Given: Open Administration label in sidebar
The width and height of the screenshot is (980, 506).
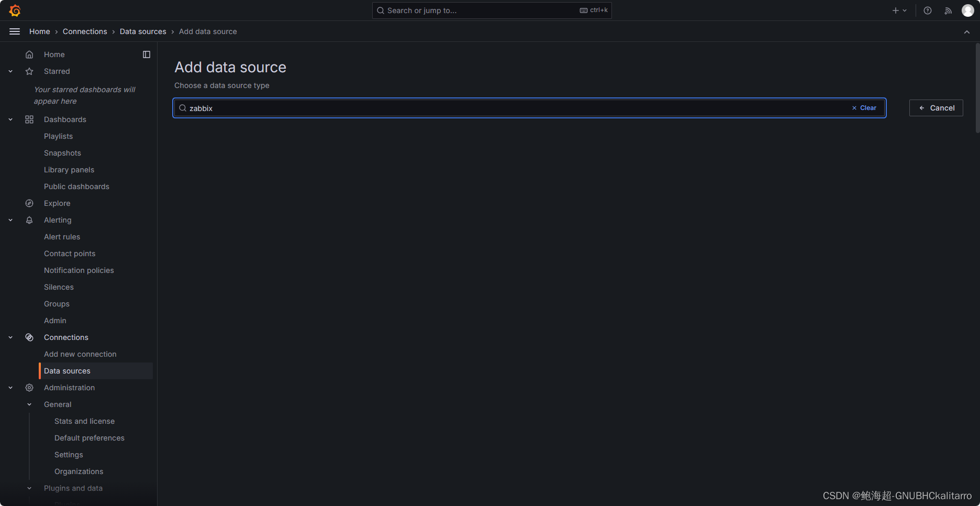Looking at the screenshot, I should pos(69,388).
